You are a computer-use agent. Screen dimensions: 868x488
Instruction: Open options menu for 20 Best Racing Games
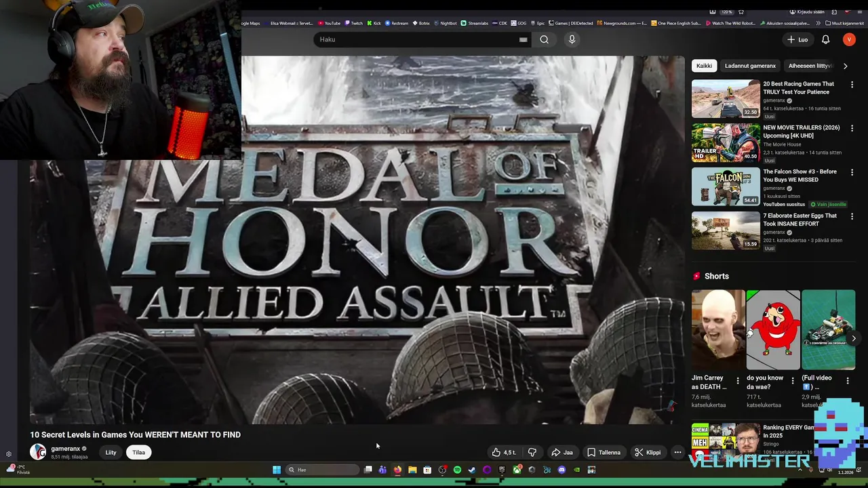(852, 84)
